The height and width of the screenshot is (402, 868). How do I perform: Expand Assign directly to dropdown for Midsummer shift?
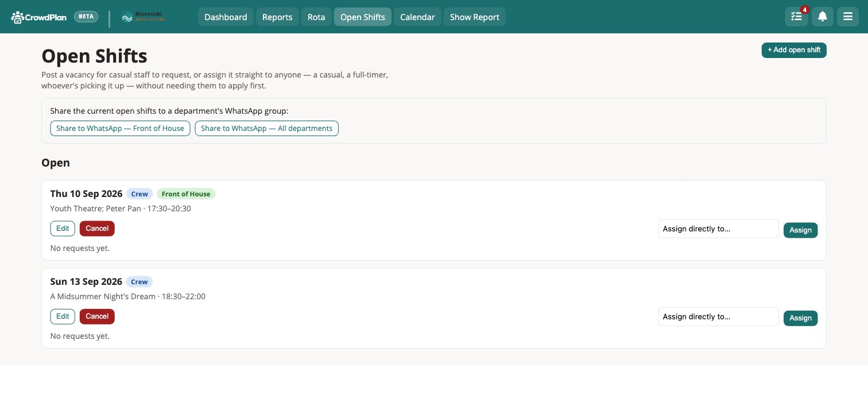pos(718,316)
